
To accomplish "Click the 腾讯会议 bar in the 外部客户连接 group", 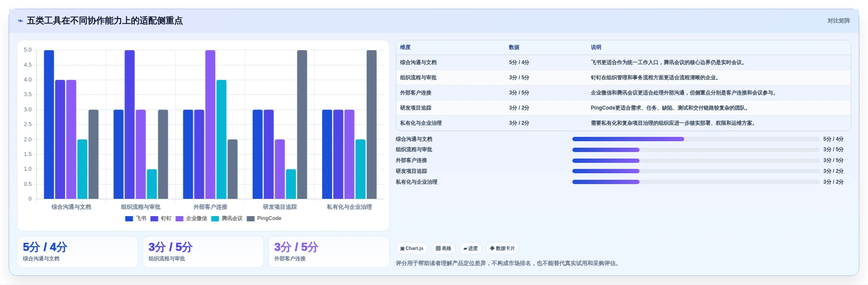I will coord(222,139).
